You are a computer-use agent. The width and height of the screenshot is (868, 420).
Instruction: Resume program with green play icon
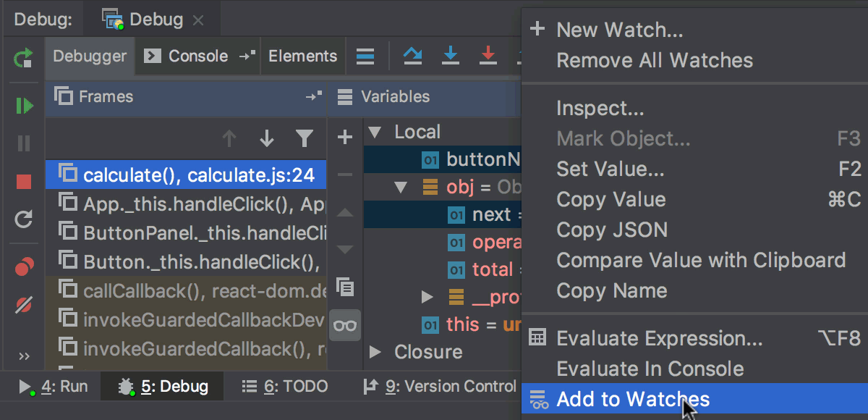[x=24, y=106]
